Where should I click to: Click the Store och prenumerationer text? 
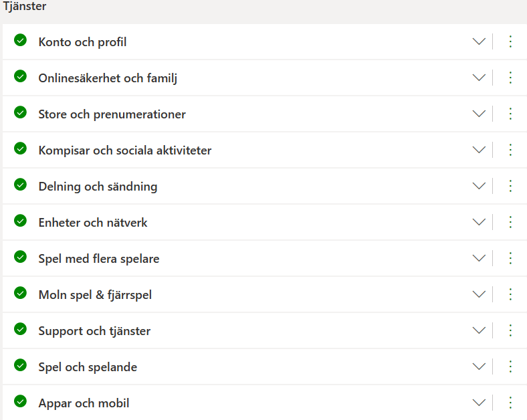[112, 114]
